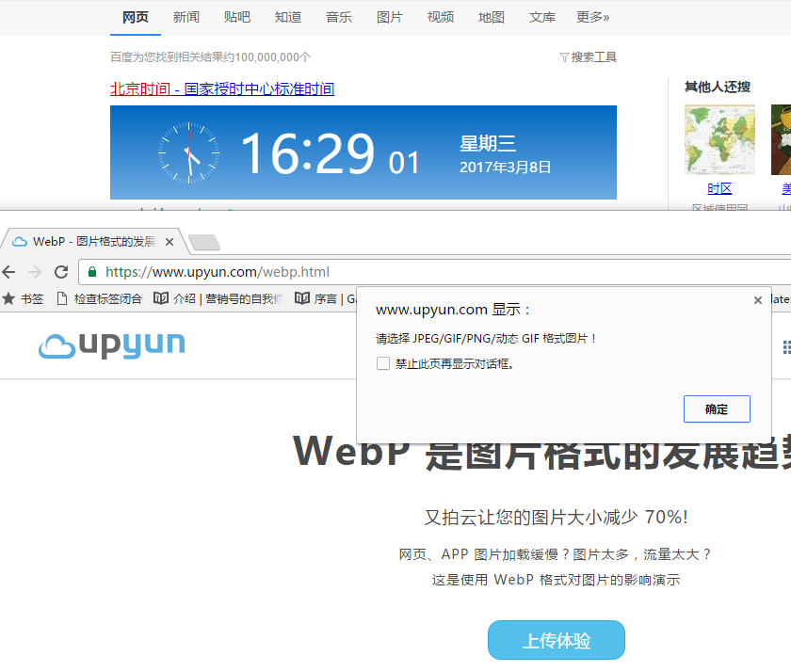Image resolution: width=791 pixels, height=672 pixels.
Task: Click the 时区 map thumbnail
Action: point(719,139)
